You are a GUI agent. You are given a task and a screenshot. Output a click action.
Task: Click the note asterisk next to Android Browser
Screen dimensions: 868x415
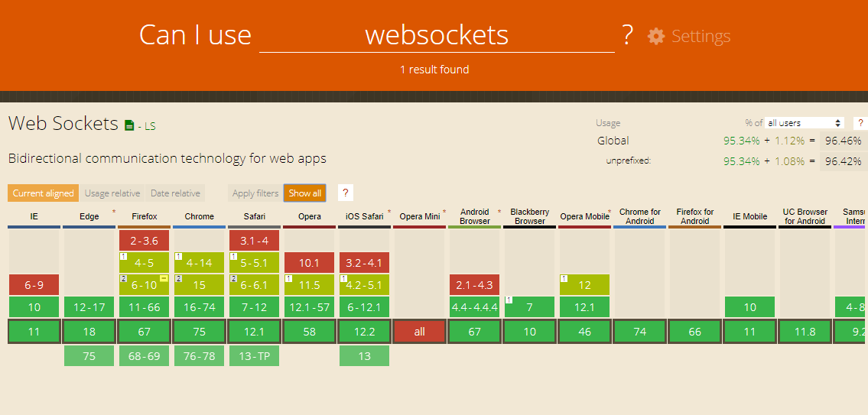click(499, 212)
